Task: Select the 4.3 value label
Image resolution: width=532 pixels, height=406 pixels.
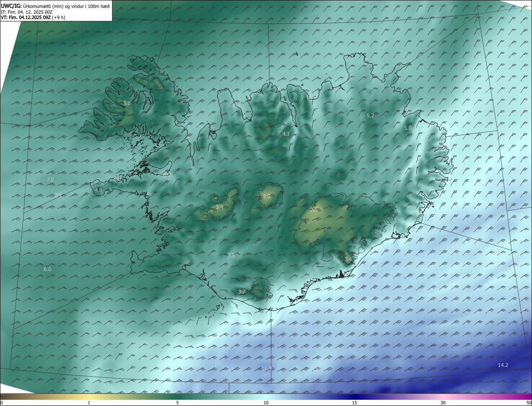Action: [x=286, y=134]
